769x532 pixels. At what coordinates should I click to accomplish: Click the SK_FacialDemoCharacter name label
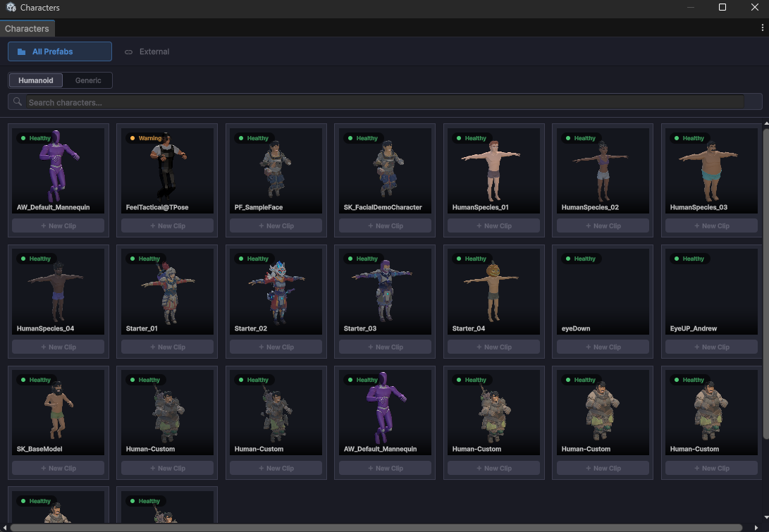pos(383,207)
